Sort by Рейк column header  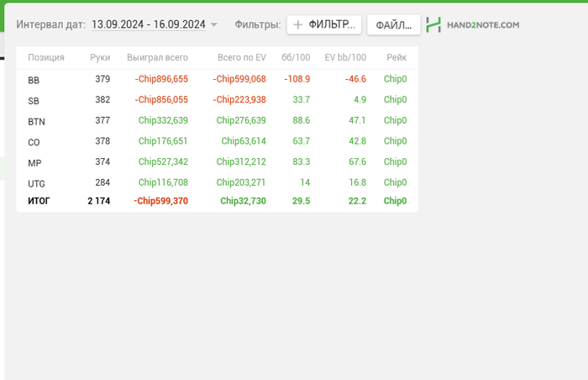coord(396,57)
